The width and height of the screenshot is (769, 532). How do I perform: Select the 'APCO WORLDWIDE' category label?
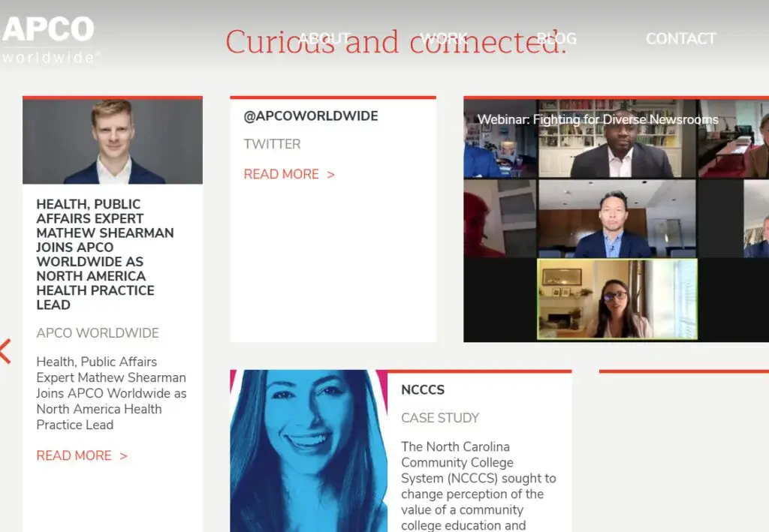[98, 333]
